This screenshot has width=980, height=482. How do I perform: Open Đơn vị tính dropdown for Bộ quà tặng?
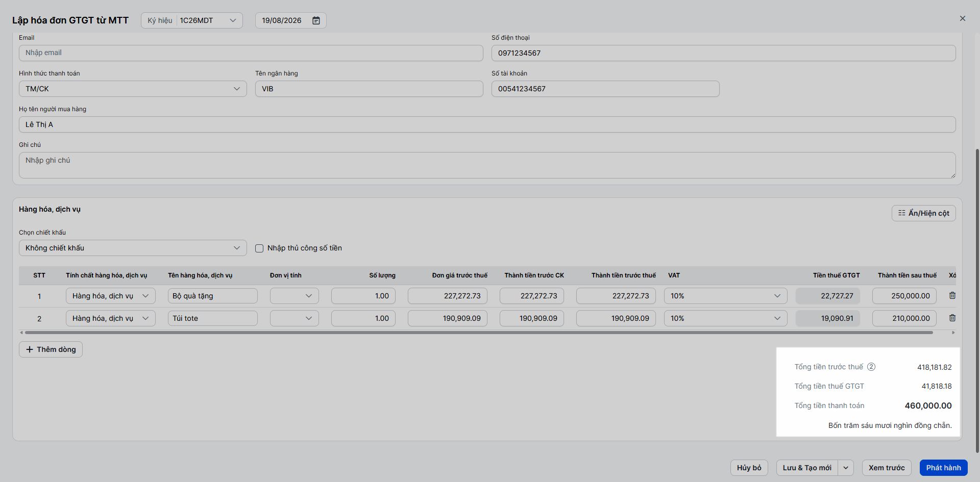tap(295, 296)
